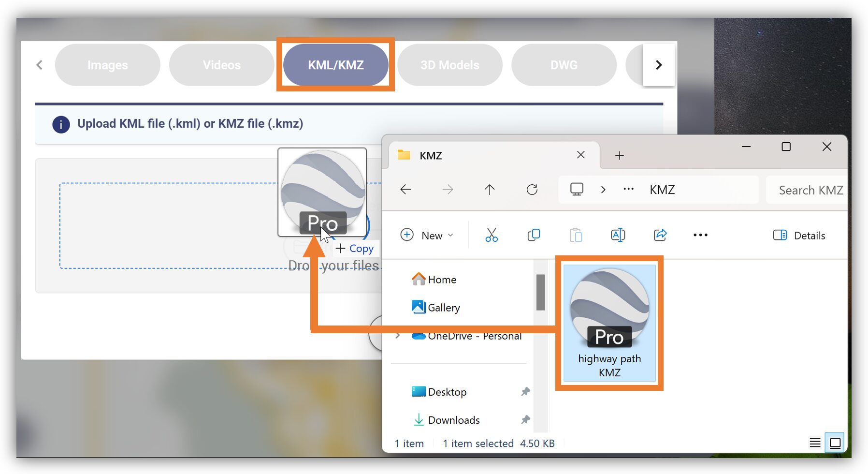This screenshot has width=868, height=474.
Task: Share the selected file
Action: click(x=660, y=235)
